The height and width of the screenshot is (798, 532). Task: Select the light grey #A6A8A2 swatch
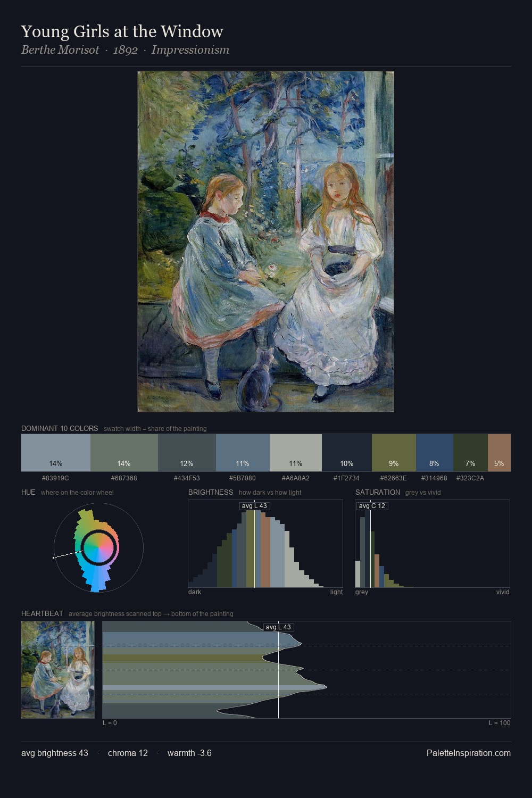pos(296,453)
